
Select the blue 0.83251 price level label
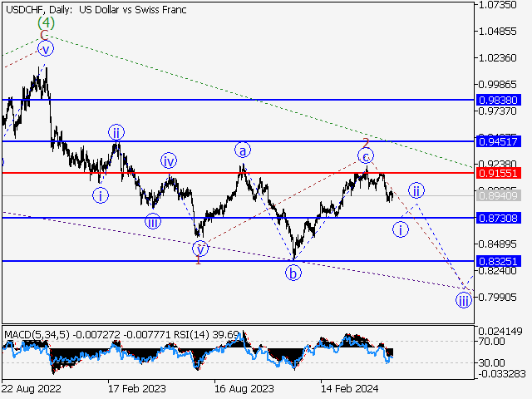click(x=499, y=261)
